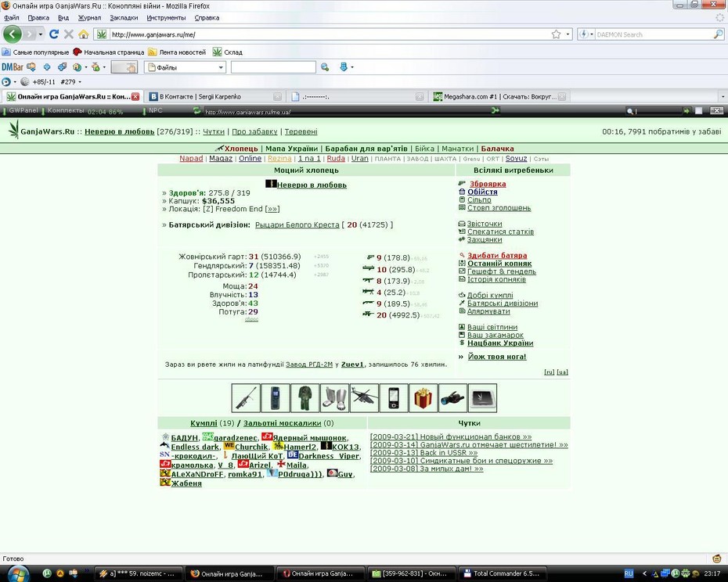728x582 pixels.
Task: Switch language with the [ru] link
Action: pyautogui.click(x=549, y=372)
